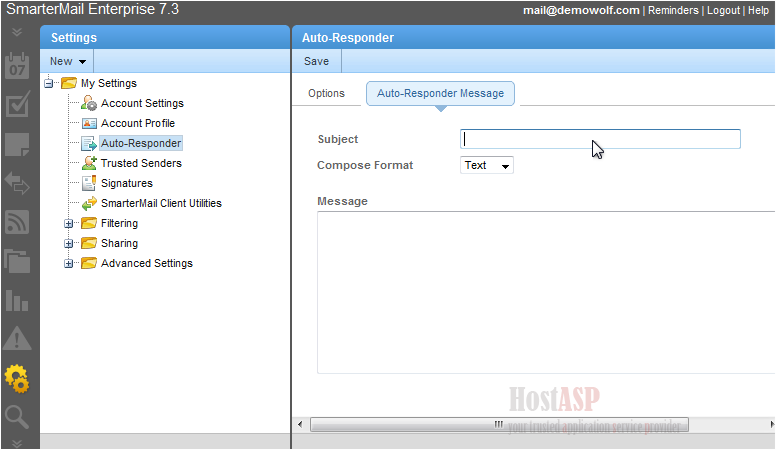Select Account Profile in the tree
Image resolution: width=776 pixels, height=450 pixels.
click(138, 123)
